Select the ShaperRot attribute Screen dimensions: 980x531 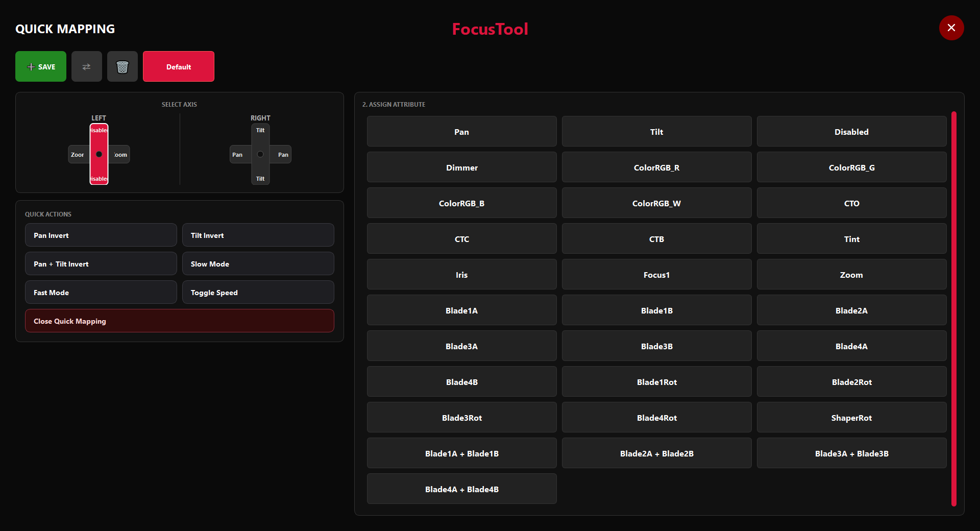click(852, 417)
